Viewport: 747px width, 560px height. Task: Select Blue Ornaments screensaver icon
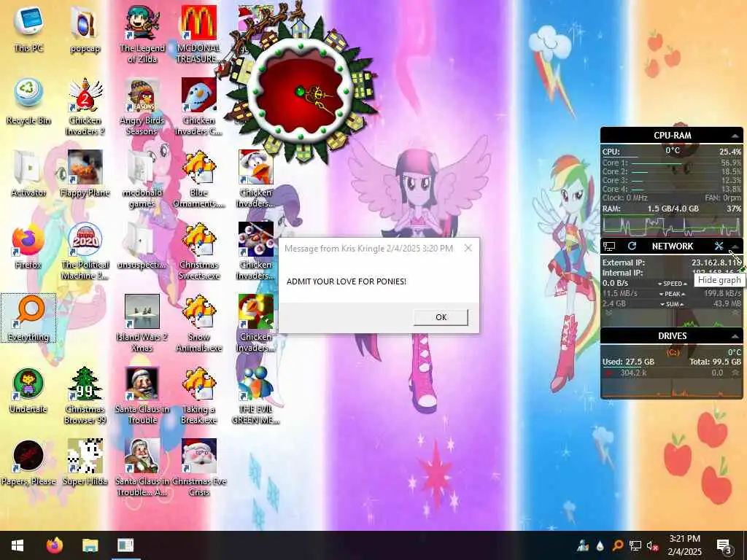coord(198,179)
